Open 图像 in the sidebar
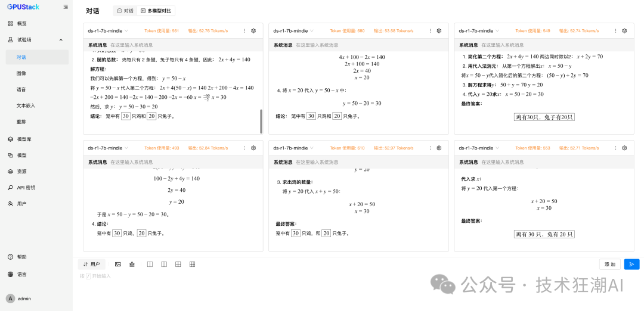The height and width of the screenshot is (311, 644). click(x=37, y=73)
